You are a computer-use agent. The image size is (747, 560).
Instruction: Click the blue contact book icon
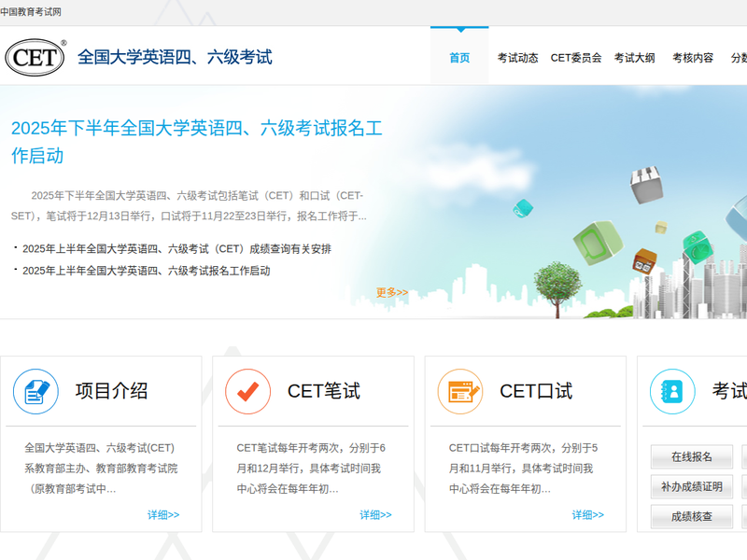[x=672, y=391]
